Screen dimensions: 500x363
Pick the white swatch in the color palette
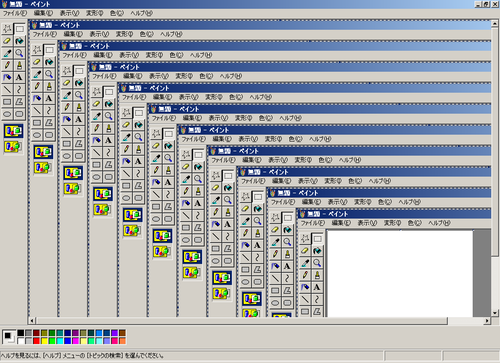(x=21, y=341)
